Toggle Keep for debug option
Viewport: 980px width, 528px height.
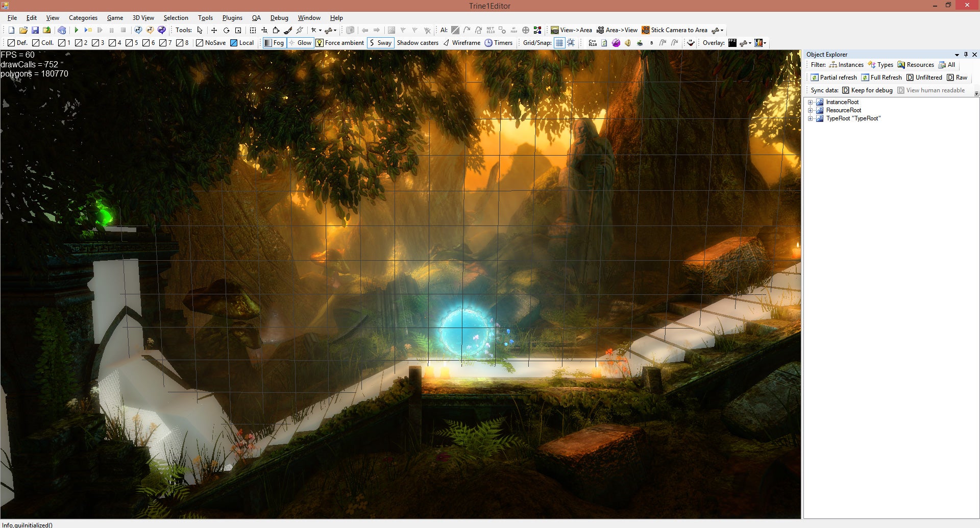(867, 90)
